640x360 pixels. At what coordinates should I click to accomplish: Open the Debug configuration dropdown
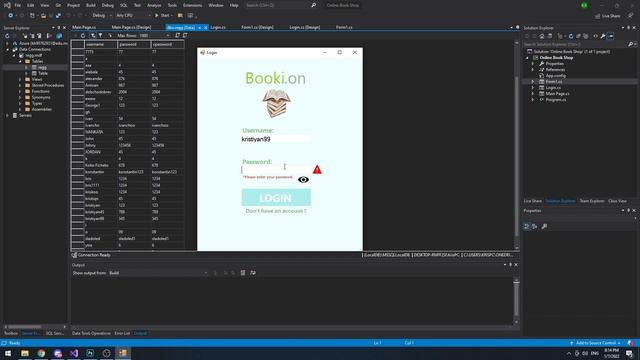(x=102, y=15)
